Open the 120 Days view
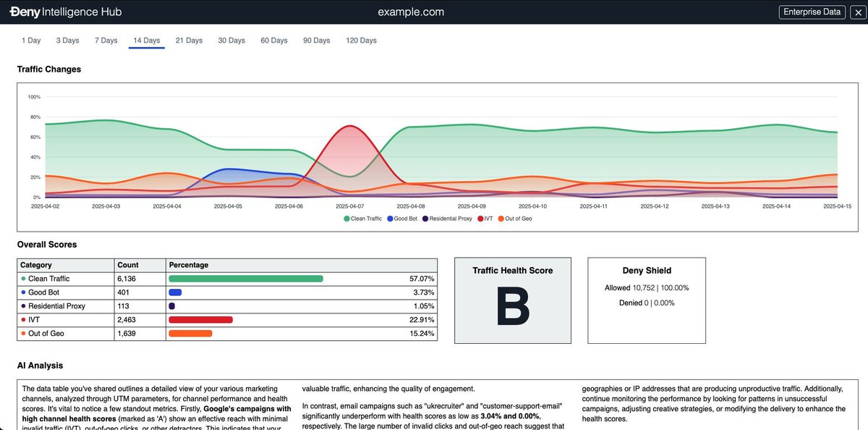This screenshot has height=430, width=868. pos(360,40)
